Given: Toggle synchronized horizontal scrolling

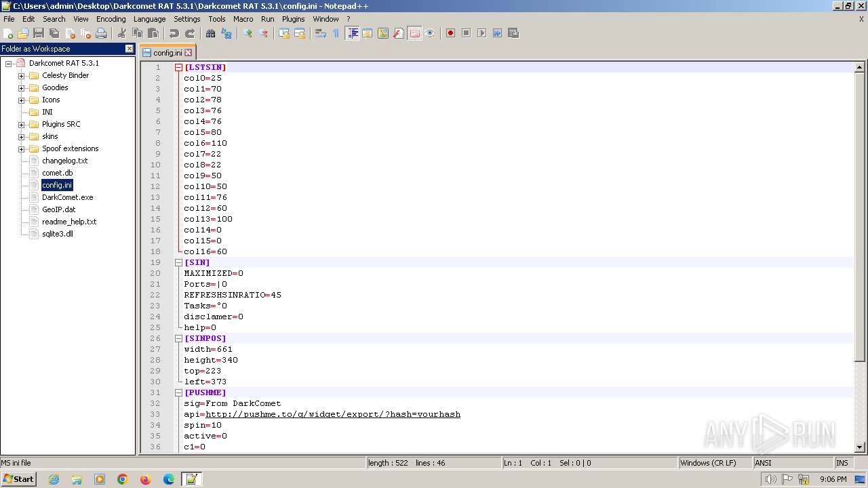Looking at the screenshot, I should [x=300, y=33].
